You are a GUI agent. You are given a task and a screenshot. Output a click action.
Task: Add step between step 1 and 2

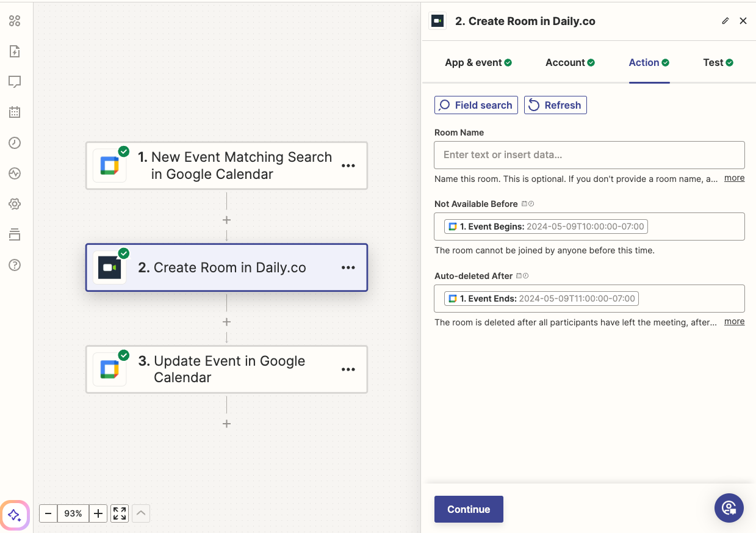tap(226, 220)
